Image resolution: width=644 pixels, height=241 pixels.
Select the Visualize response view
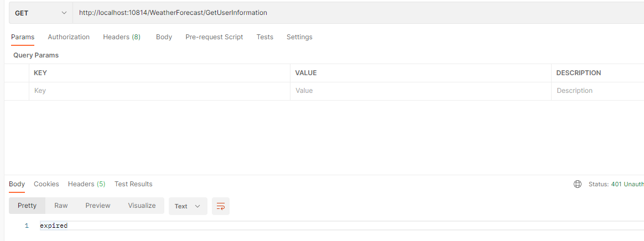(x=142, y=206)
